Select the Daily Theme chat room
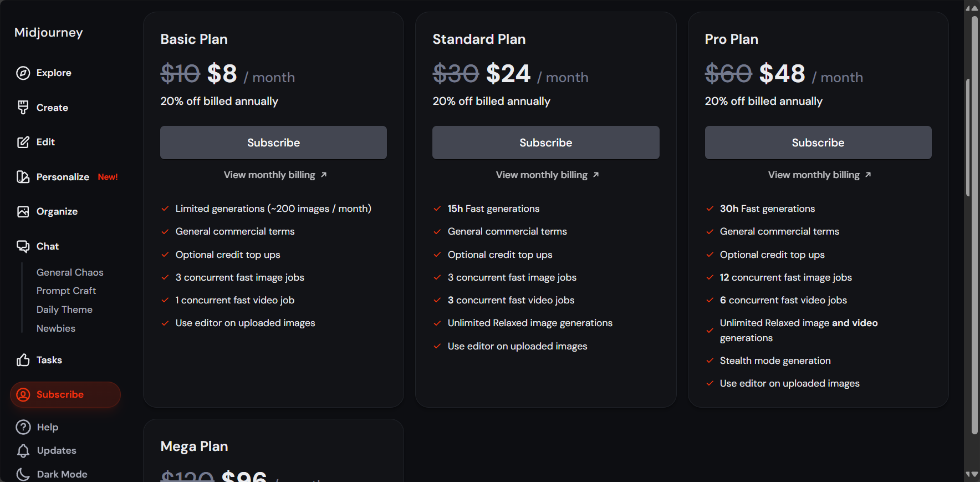980x482 pixels. tap(64, 310)
